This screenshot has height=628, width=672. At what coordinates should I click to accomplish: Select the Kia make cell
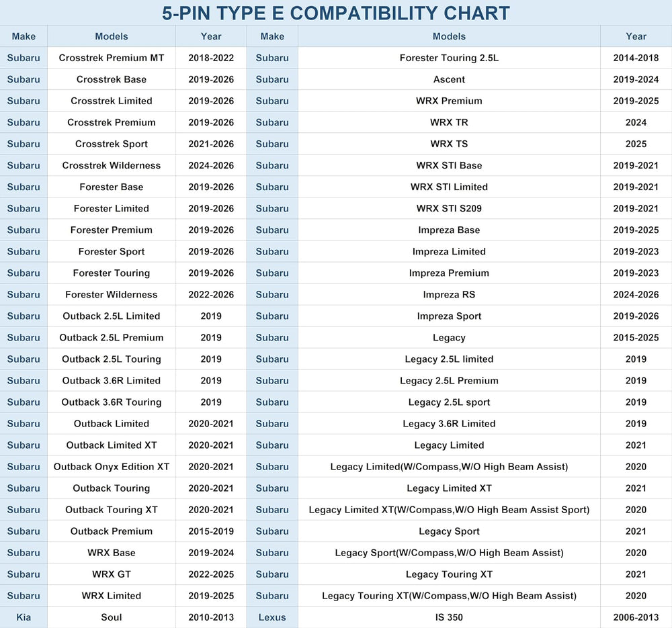coord(24,617)
